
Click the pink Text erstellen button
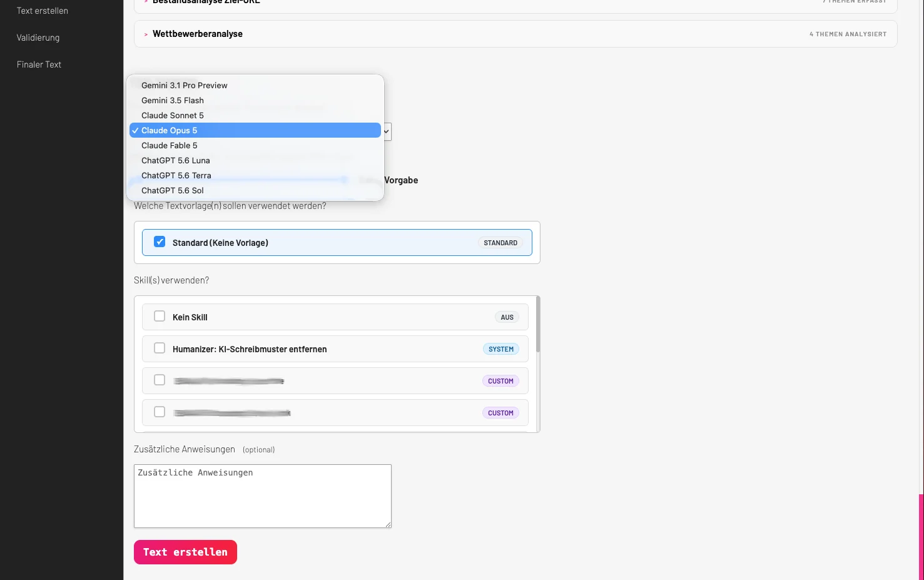point(185,552)
